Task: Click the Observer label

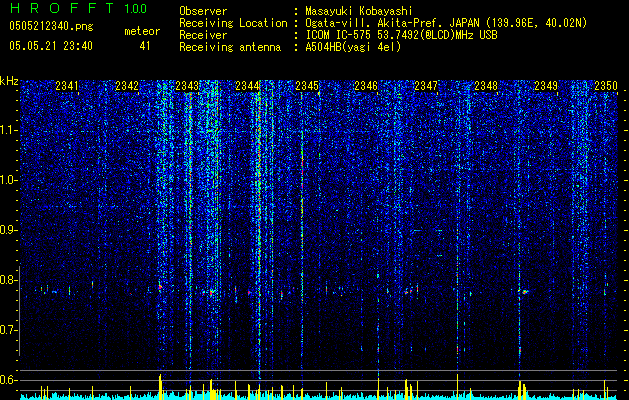Action: (x=203, y=11)
